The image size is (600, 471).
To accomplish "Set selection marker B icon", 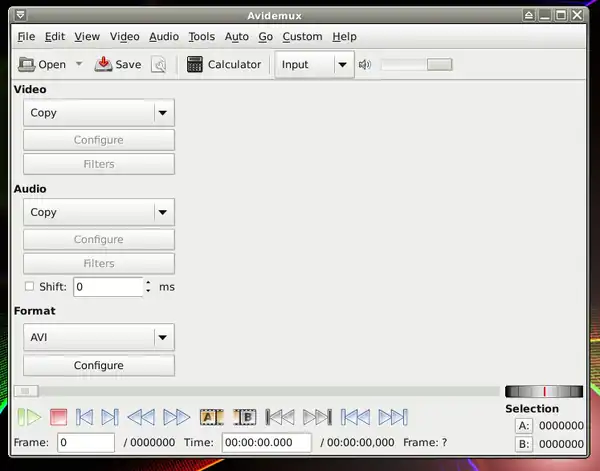I will click(x=245, y=417).
